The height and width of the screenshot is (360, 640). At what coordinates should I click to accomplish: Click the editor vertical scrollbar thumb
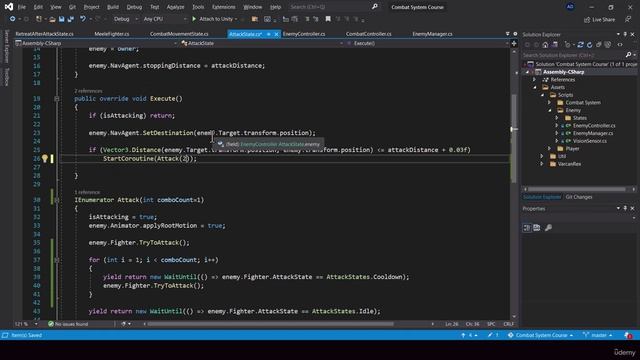click(514, 139)
